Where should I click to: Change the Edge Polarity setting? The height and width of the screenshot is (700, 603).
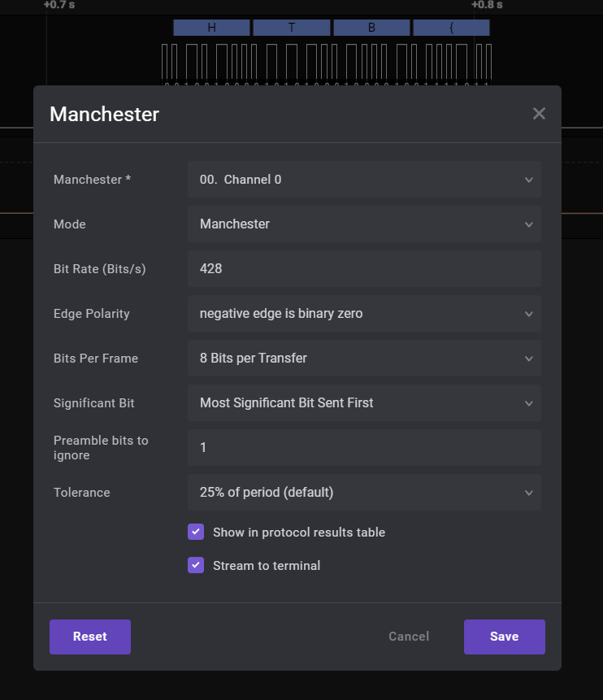[364, 314]
